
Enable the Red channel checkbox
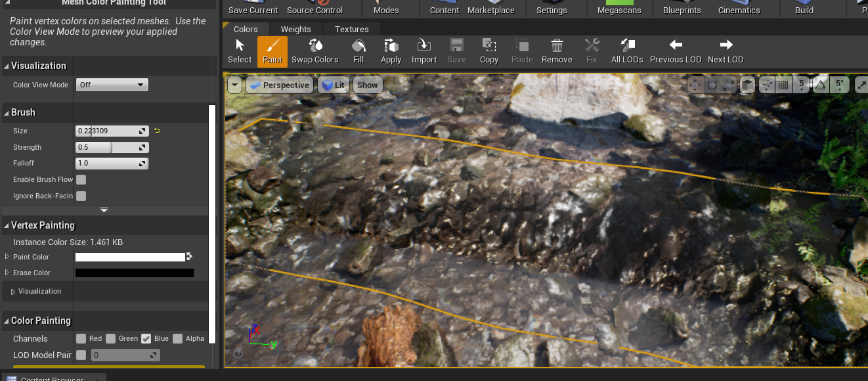pyautogui.click(x=81, y=338)
